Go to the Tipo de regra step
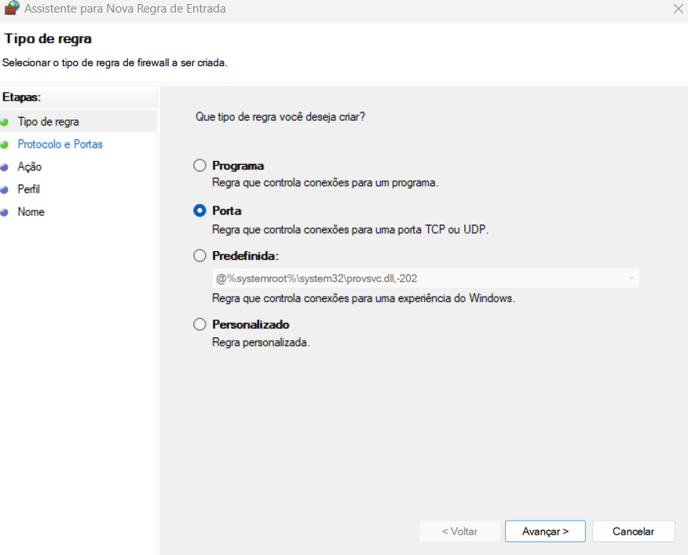688x555 pixels. [48, 122]
